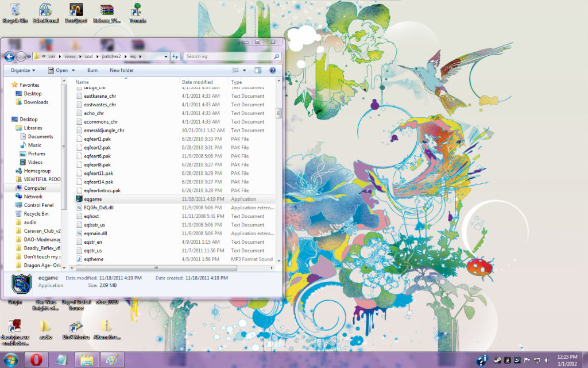The height and width of the screenshot is (368, 588).
Task: Launch the EdenEternal desktop shortcut
Action: point(45,13)
